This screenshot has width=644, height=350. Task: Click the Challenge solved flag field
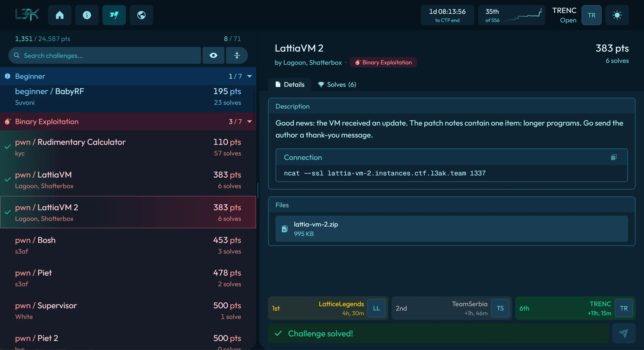(438, 333)
